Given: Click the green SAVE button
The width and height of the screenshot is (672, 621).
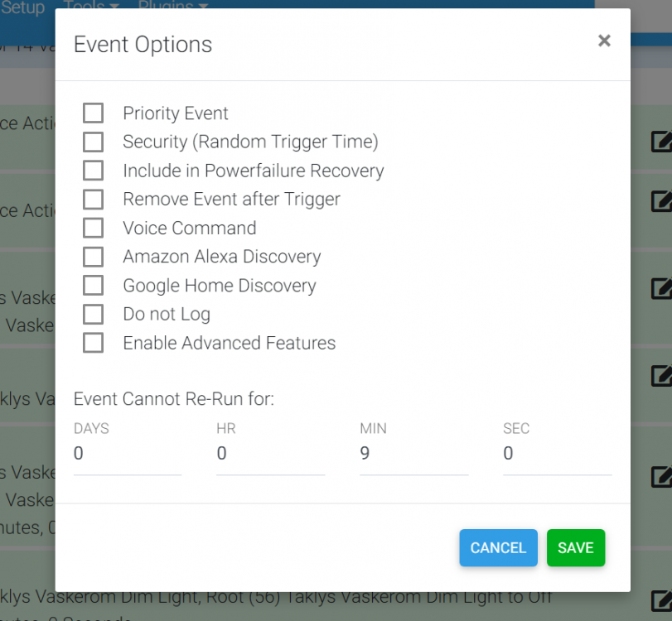Looking at the screenshot, I should 575,548.
